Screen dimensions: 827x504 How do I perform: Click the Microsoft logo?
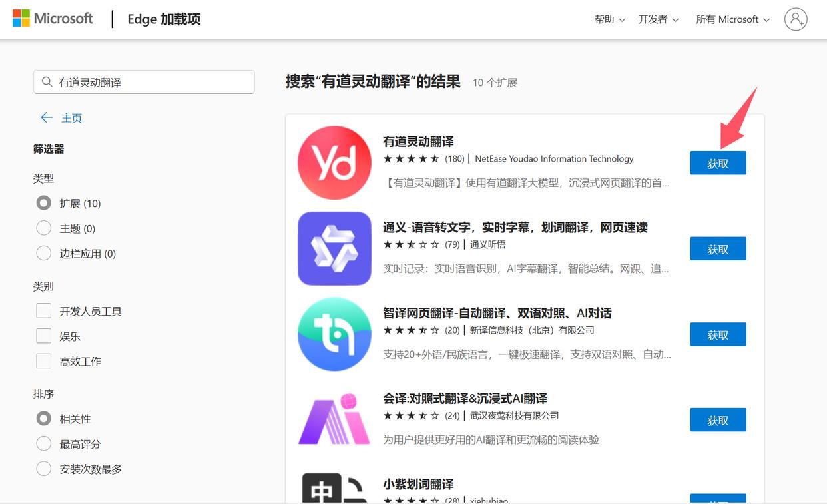click(53, 19)
